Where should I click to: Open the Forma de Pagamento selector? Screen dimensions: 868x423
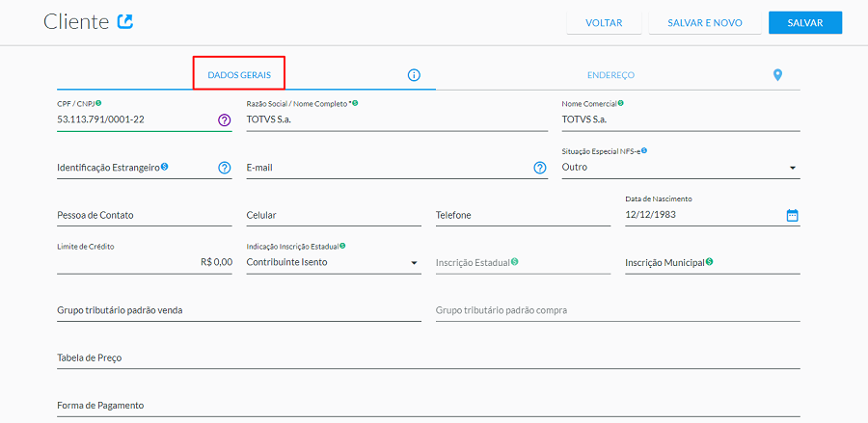point(428,406)
